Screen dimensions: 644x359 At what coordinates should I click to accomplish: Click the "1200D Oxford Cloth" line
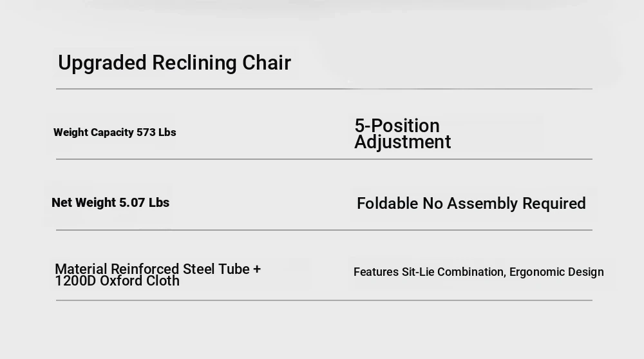pos(117,281)
